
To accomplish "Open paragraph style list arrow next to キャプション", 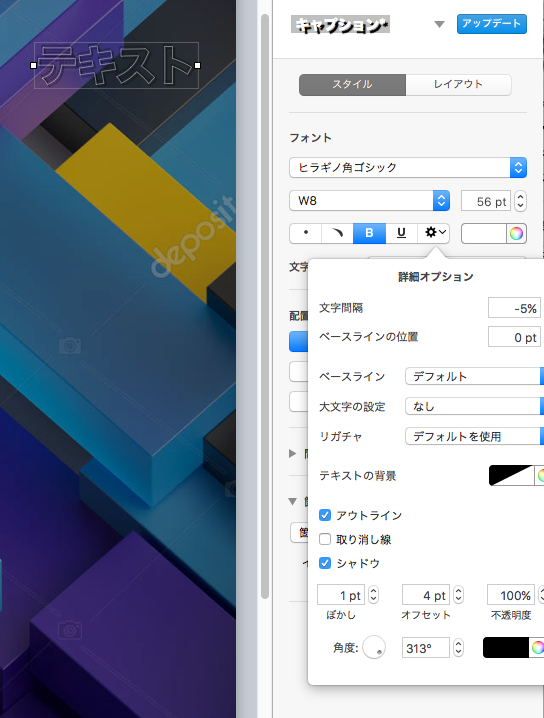I will [439, 24].
